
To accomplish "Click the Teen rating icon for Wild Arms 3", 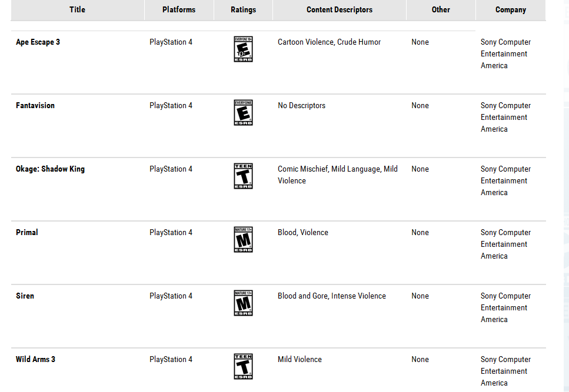I will (x=243, y=367).
